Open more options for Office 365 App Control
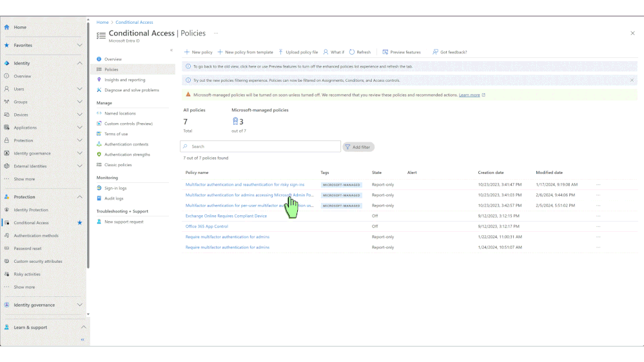The width and height of the screenshot is (644, 362). coord(598,226)
